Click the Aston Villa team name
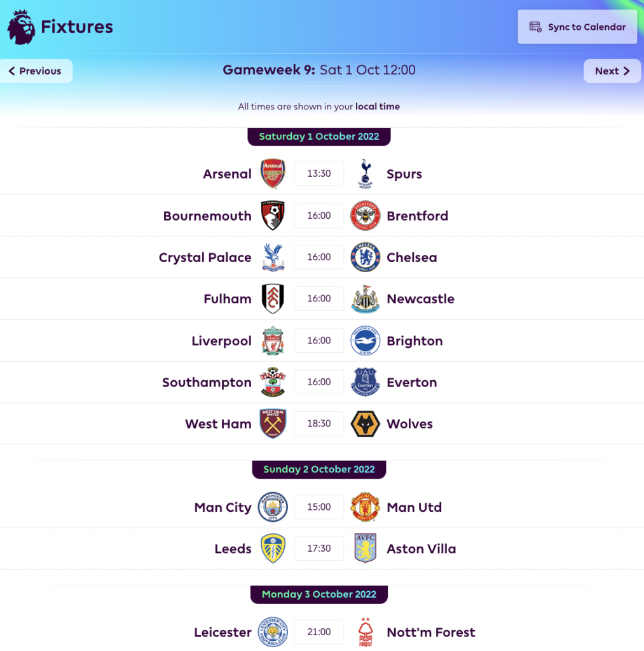644x651 pixels. (x=421, y=549)
